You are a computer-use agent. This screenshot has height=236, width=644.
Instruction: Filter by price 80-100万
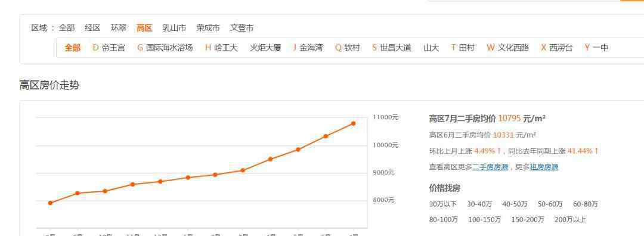[x=444, y=219]
